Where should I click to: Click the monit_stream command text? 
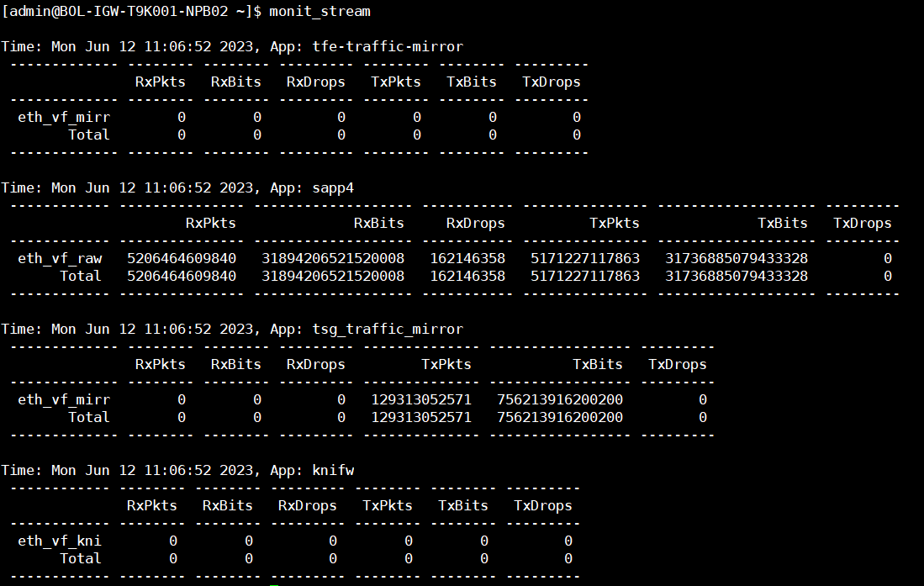coord(319,11)
